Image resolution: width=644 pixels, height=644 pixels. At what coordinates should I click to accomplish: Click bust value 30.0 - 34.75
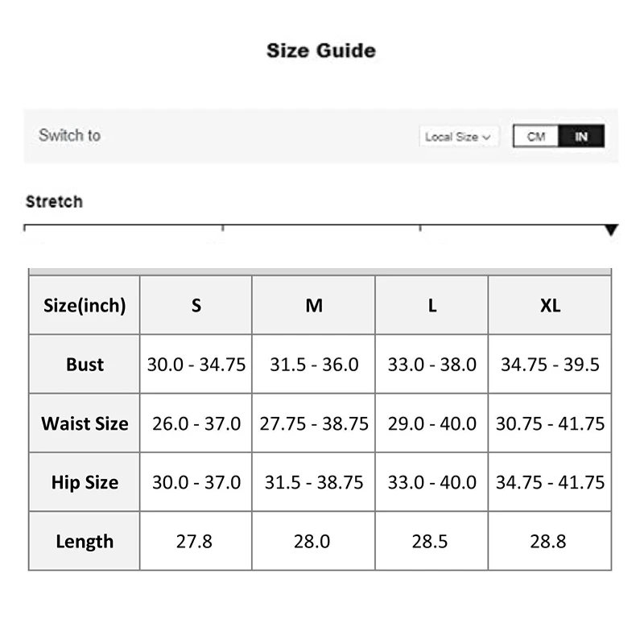point(196,364)
